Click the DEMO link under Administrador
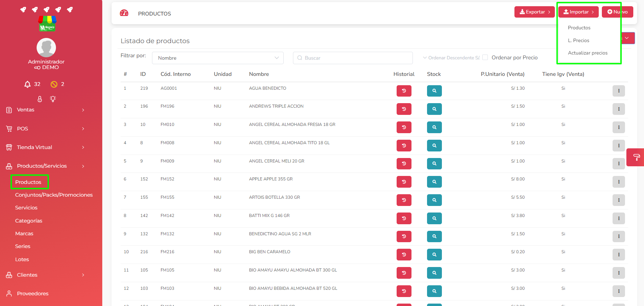The height and width of the screenshot is (306, 644). click(x=46, y=67)
